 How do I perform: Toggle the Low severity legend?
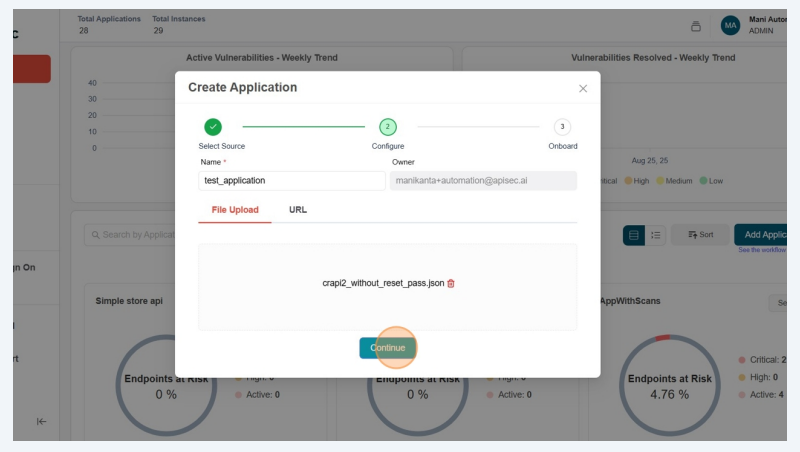coord(711,181)
